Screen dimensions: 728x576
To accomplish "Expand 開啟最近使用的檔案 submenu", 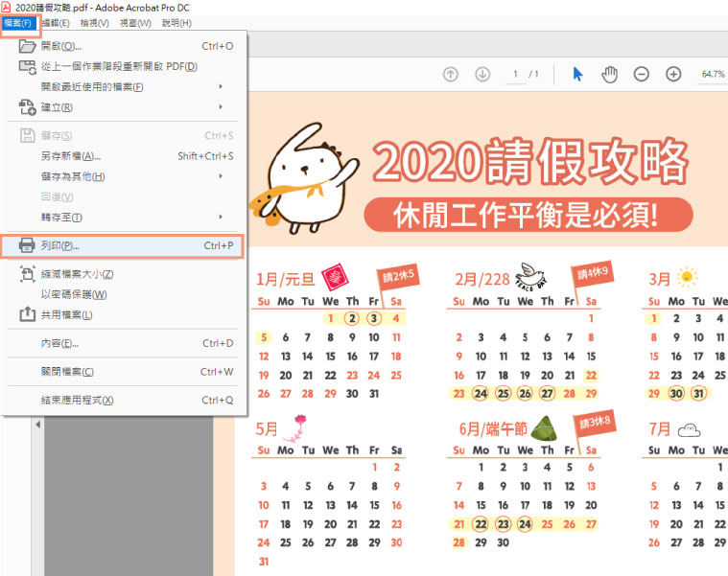I will pos(123,87).
